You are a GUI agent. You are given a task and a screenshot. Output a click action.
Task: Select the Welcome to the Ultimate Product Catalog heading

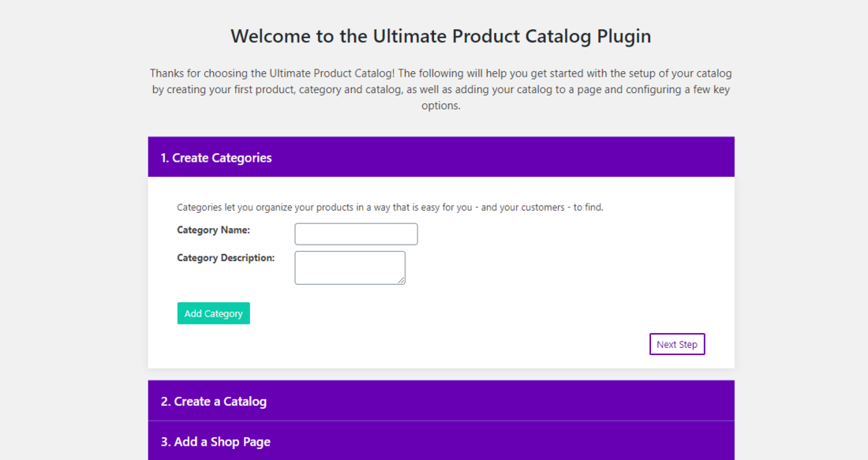click(x=440, y=36)
